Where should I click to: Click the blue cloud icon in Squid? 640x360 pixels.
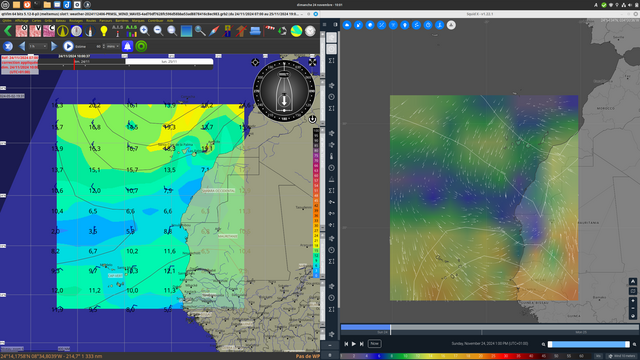[x=347, y=25]
